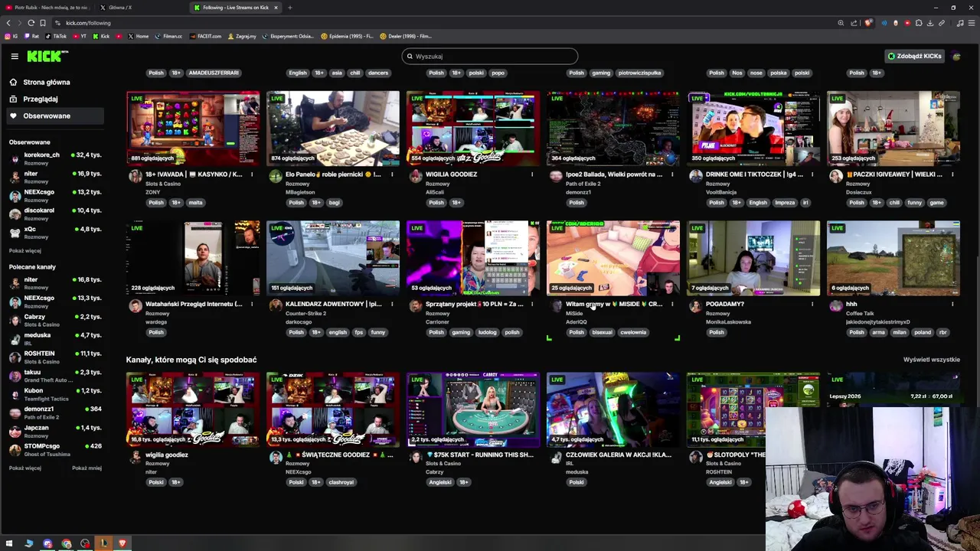This screenshot has height=551, width=980.
Task: Open options menu for !poe2 Ballada stream
Action: coord(672,174)
